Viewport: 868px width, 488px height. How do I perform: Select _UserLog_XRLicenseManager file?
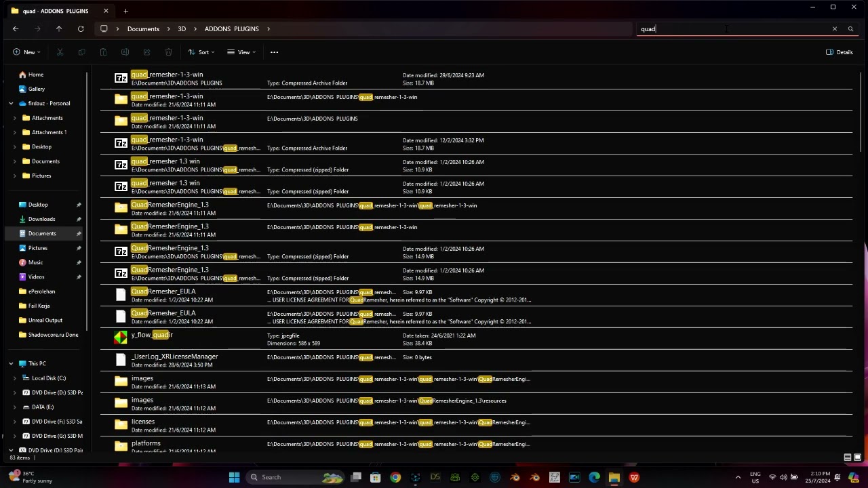tap(477, 361)
